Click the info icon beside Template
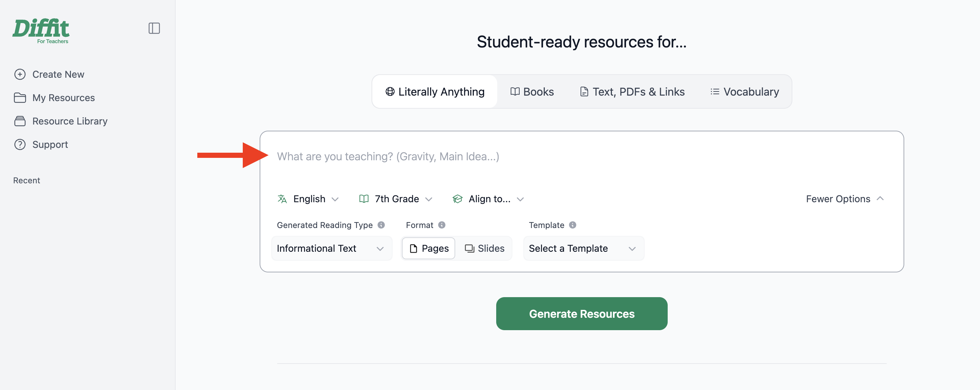Image resolution: width=980 pixels, height=390 pixels. point(573,225)
